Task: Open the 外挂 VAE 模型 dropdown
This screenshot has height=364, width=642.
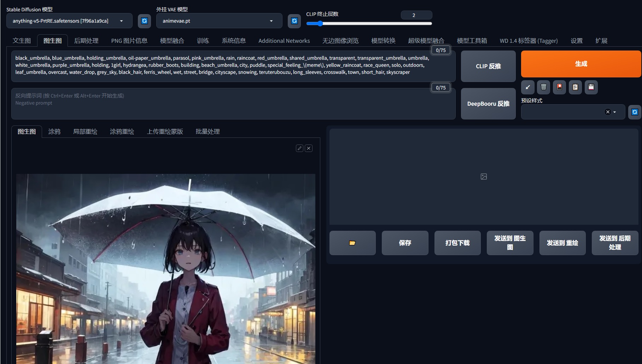Action: click(x=218, y=21)
